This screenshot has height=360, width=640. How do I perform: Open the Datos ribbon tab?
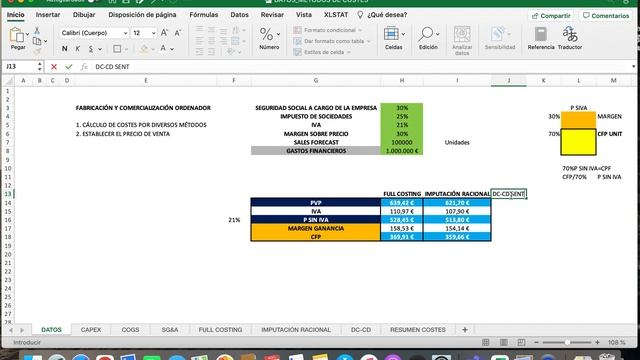click(x=239, y=15)
